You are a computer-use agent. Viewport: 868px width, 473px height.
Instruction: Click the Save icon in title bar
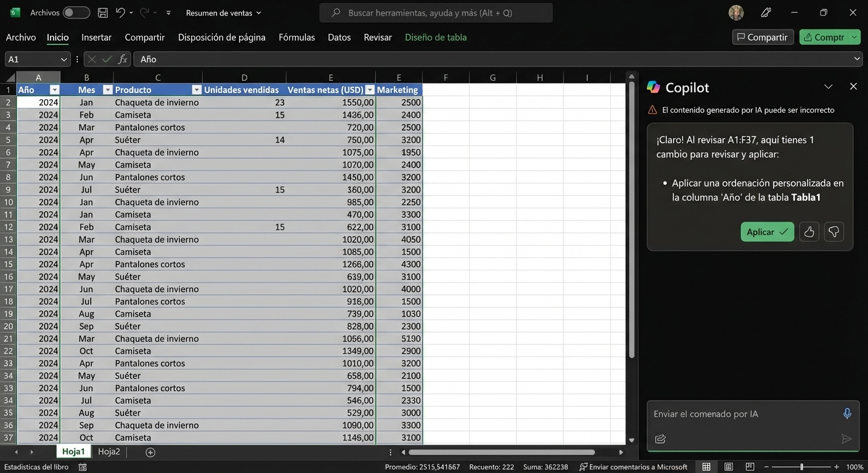point(103,13)
